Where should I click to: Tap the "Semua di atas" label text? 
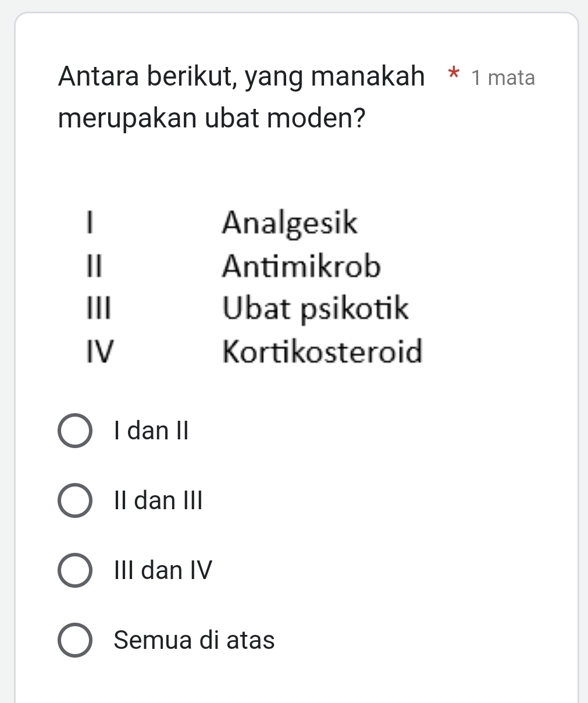(194, 640)
